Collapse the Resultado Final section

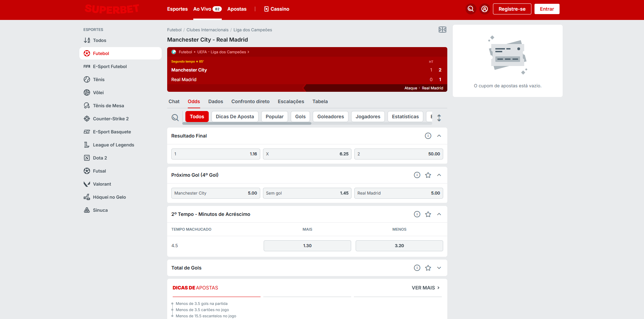[x=439, y=136]
